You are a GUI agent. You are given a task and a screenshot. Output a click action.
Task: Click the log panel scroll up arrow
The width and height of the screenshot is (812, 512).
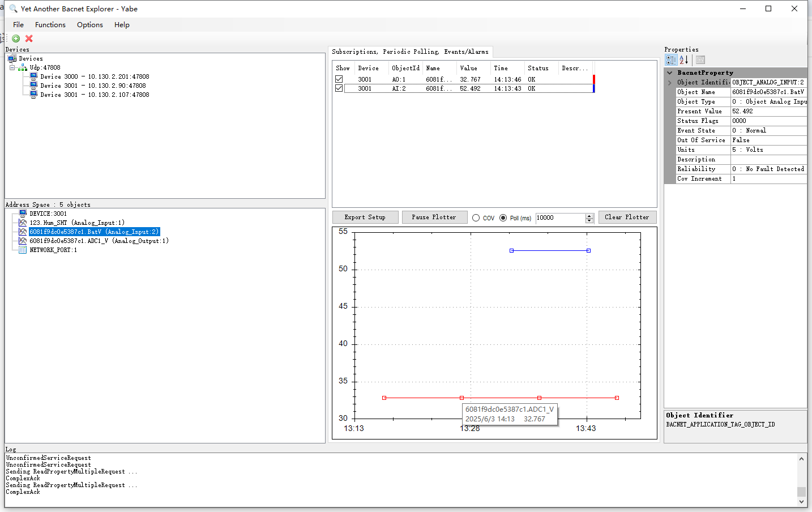click(x=801, y=459)
